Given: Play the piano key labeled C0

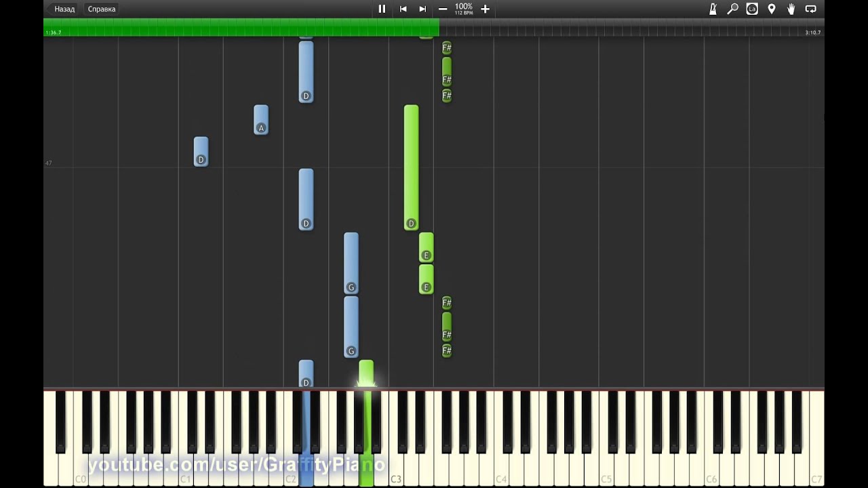Looking at the screenshot, I should coord(81,468).
